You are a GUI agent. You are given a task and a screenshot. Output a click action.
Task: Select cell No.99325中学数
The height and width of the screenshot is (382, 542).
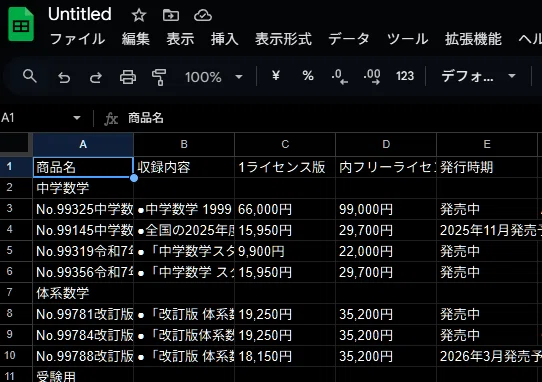pyautogui.click(x=83, y=209)
